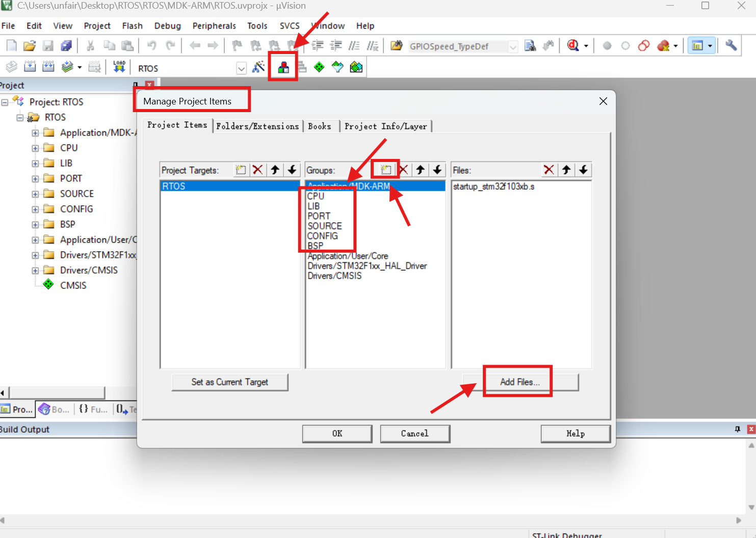Confirm dialog with OK button
Viewport: 756px width, 538px height.
(x=337, y=434)
